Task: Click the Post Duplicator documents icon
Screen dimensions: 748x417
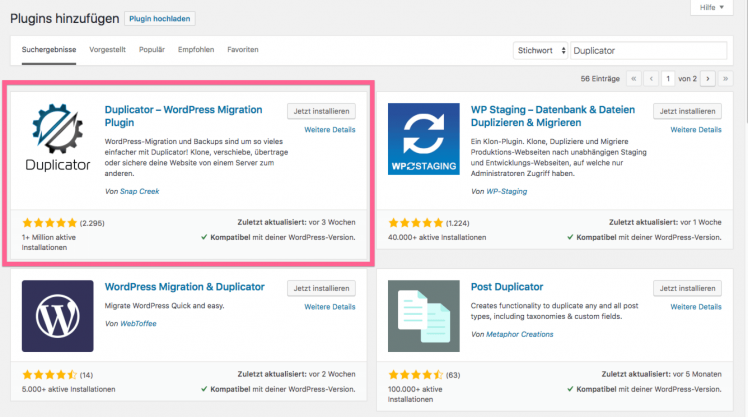Action: (424, 316)
